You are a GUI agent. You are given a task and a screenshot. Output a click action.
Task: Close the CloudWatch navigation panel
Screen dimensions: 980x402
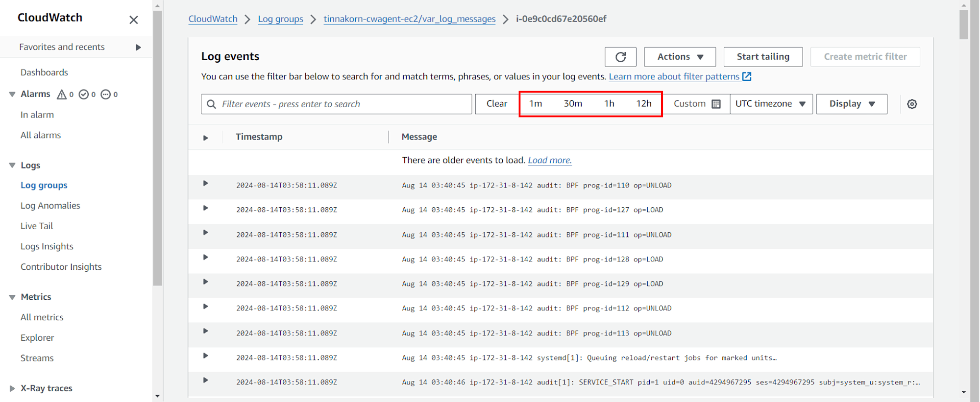pos(134,20)
